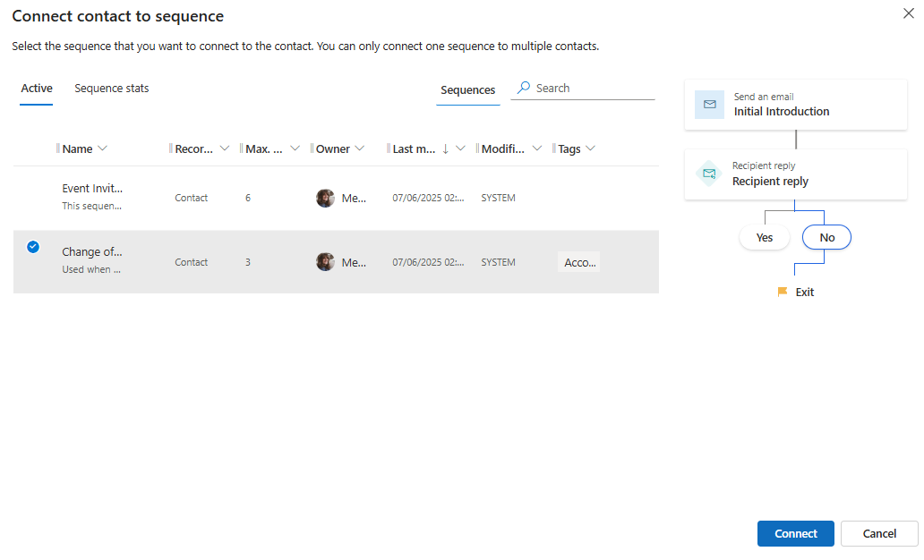Open the Tags column dropdown chevron
The image size is (924, 560).
pyautogui.click(x=590, y=148)
